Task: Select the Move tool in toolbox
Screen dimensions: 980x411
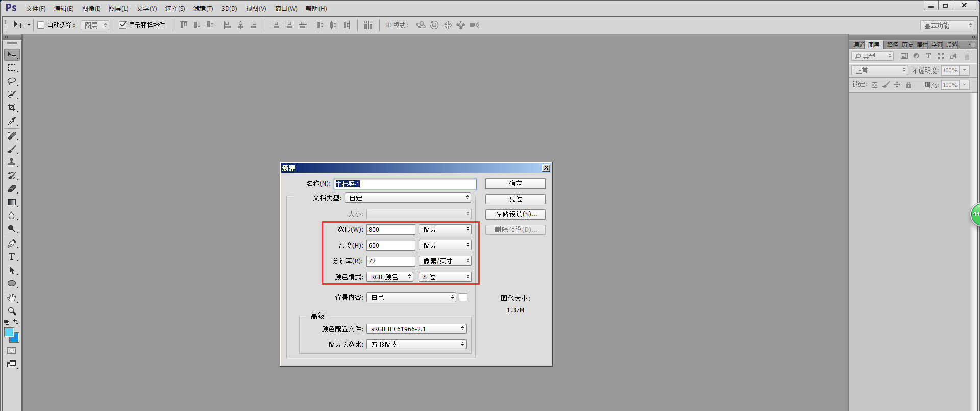Action: click(12, 55)
